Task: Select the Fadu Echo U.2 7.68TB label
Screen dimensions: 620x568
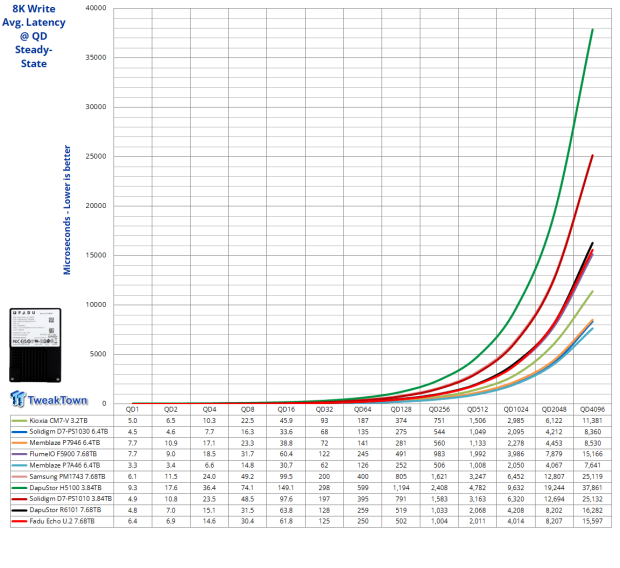Action: click(x=62, y=521)
